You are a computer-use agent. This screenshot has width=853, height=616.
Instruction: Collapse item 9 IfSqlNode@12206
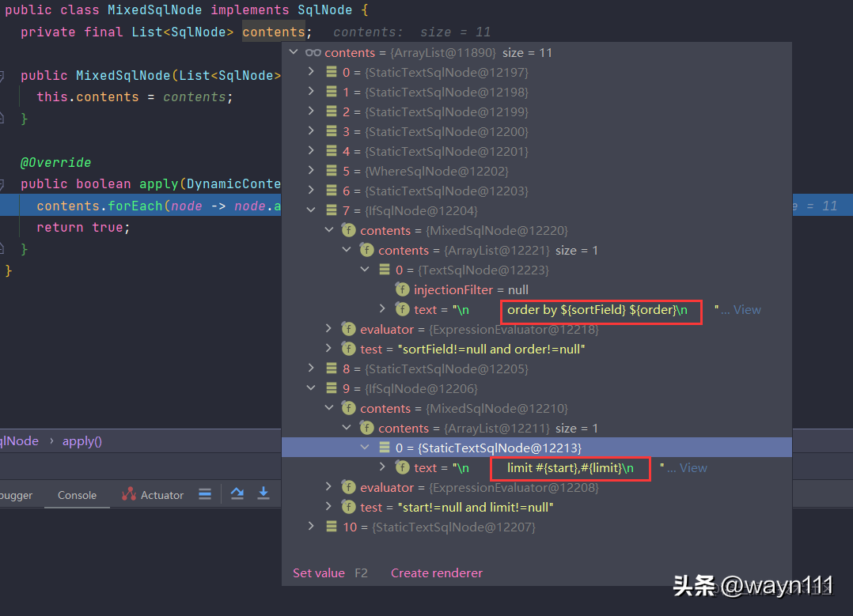coord(311,388)
